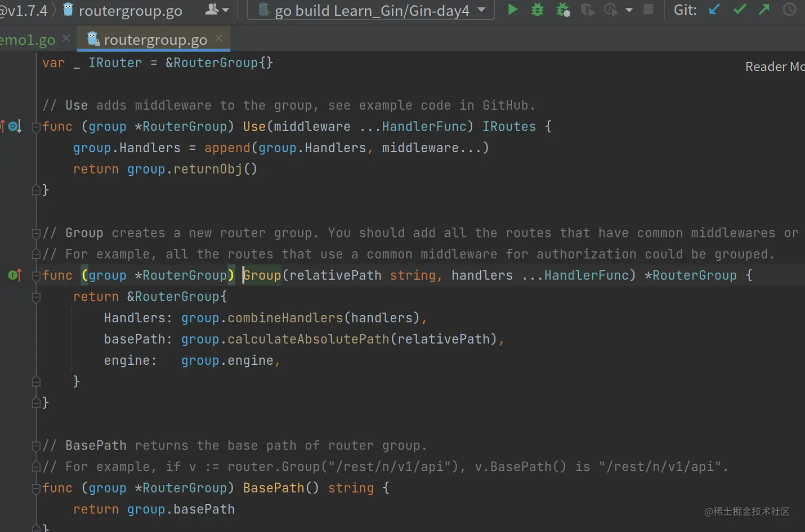Click the engine: field key line
This screenshot has height=532, width=805.
tap(130, 361)
